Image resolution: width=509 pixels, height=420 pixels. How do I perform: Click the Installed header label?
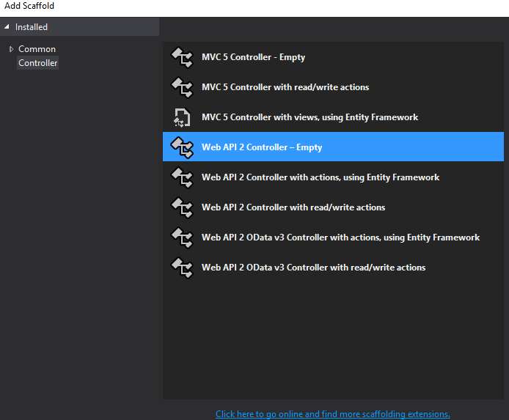pyautogui.click(x=32, y=27)
